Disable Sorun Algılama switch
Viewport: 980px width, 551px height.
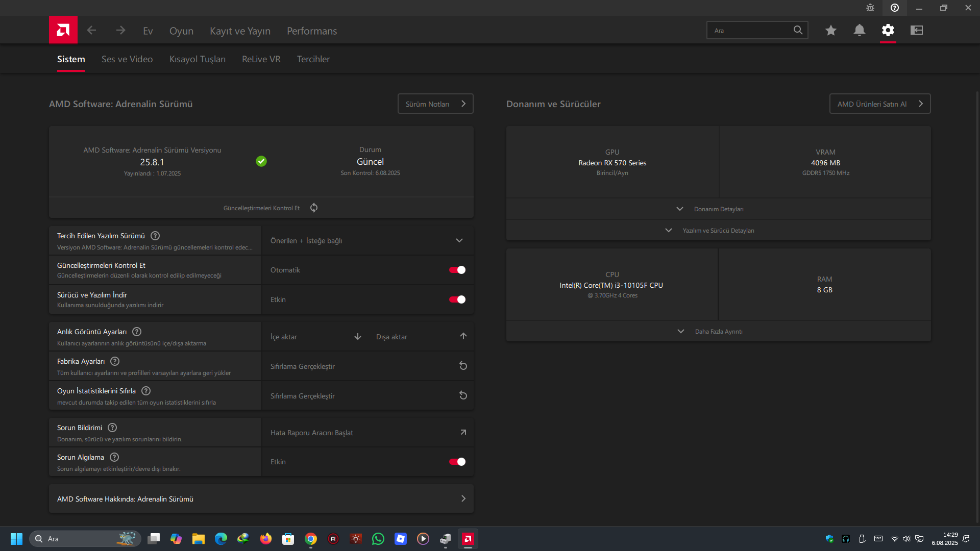[457, 462]
